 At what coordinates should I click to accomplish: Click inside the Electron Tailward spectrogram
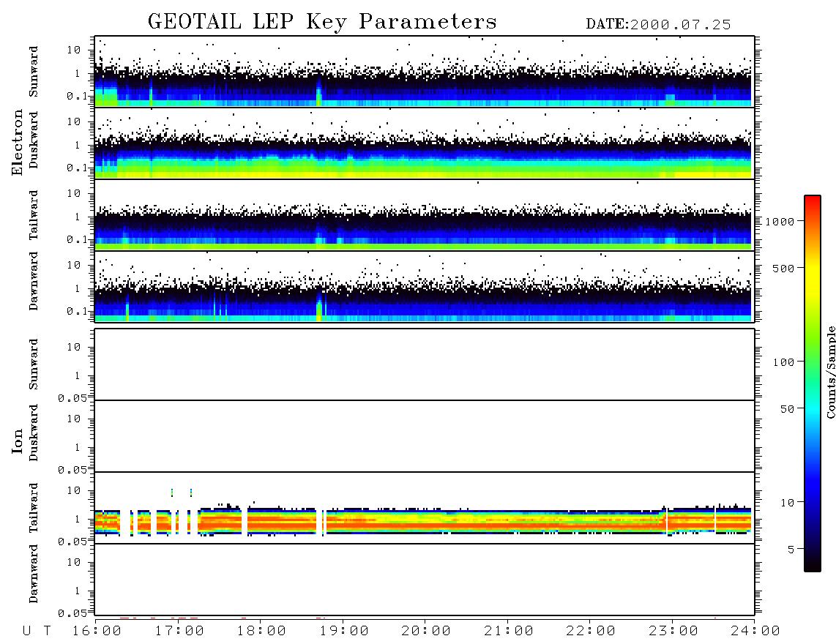point(425,215)
